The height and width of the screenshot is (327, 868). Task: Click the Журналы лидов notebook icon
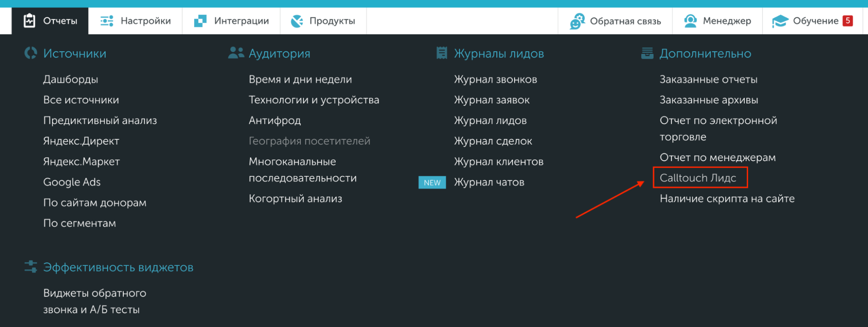442,53
